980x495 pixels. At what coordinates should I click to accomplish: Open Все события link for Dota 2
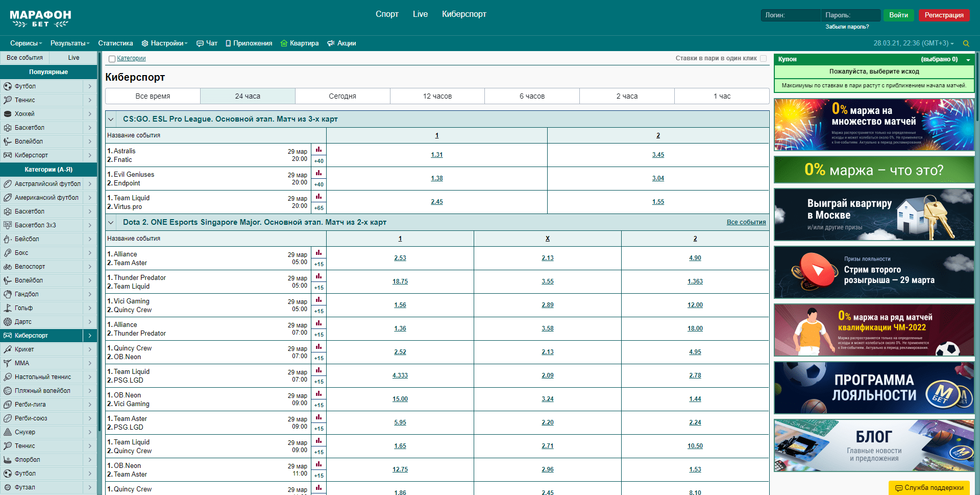tap(746, 222)
